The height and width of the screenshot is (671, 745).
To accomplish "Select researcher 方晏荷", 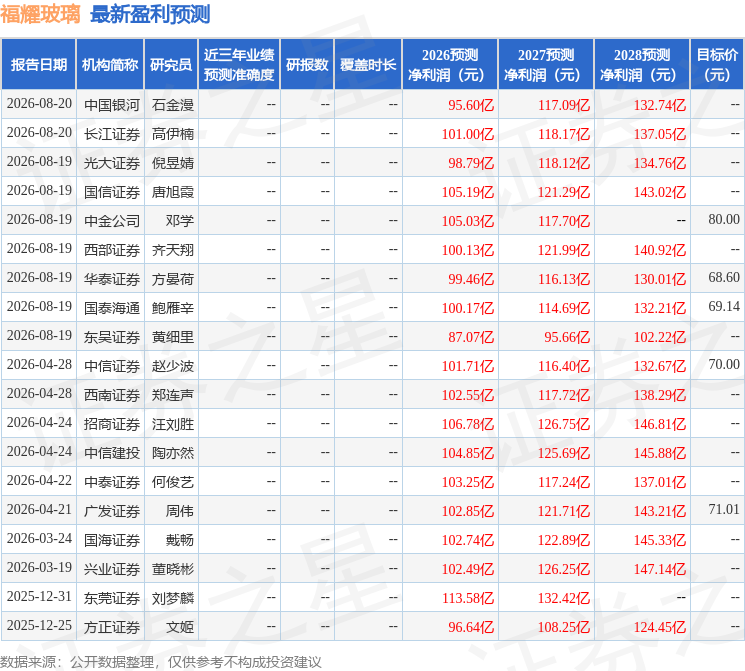I will pos(173,278).
